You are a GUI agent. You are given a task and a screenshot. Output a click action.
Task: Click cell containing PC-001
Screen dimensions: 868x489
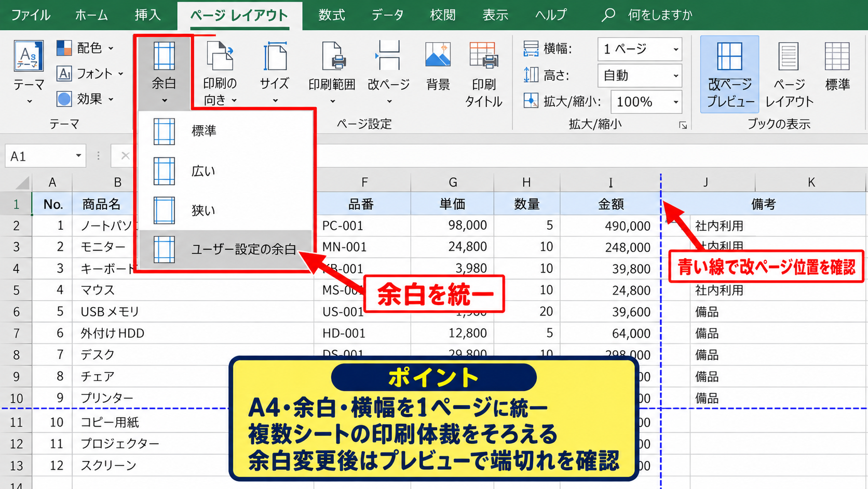coord(362,226)
